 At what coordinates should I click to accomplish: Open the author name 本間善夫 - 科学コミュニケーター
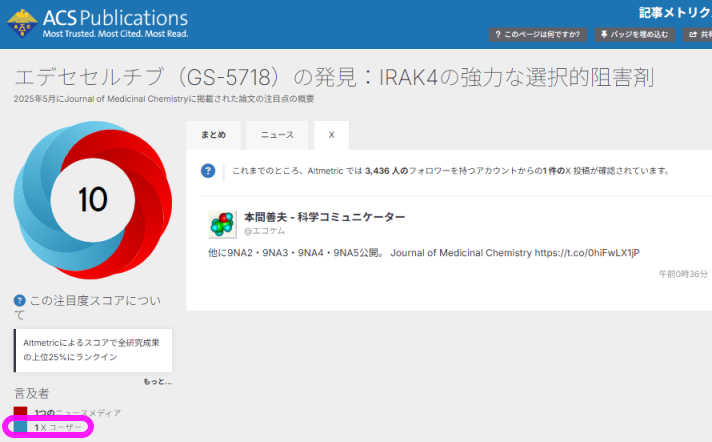[x=325, y=217]
